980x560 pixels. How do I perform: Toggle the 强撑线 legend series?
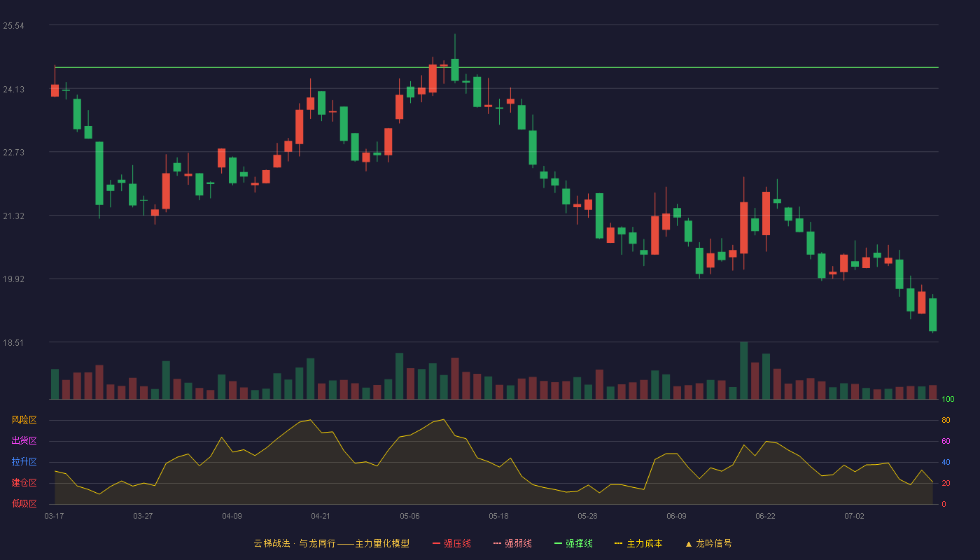pyautogui.click(x=573, y=543)
